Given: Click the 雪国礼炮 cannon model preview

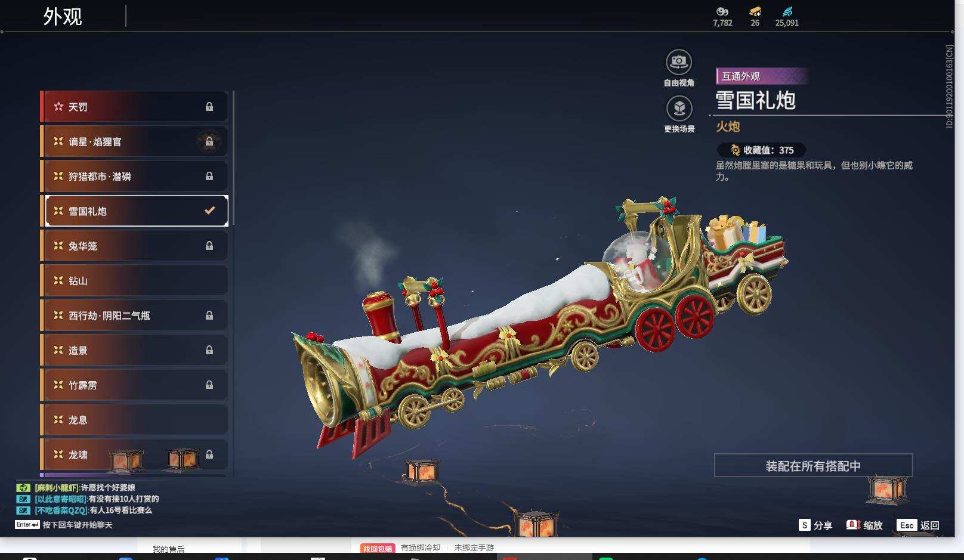Looking at the screenshot, I should coord(540,327).
